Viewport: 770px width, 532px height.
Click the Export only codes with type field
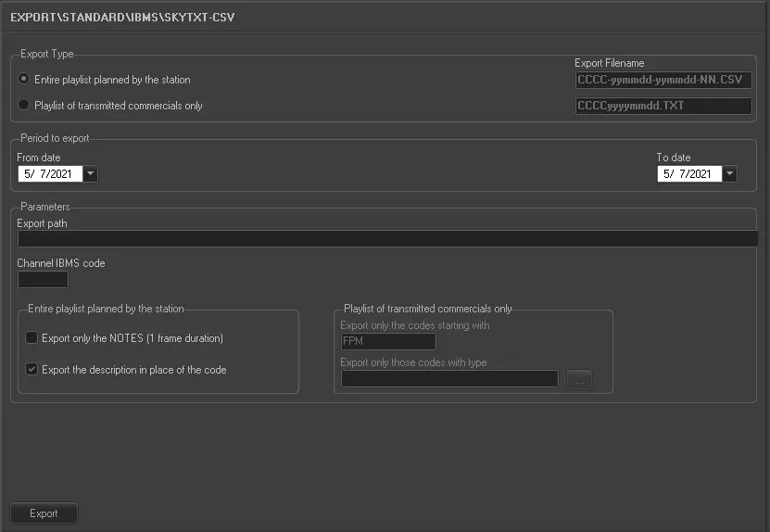(x=449, y=378)
